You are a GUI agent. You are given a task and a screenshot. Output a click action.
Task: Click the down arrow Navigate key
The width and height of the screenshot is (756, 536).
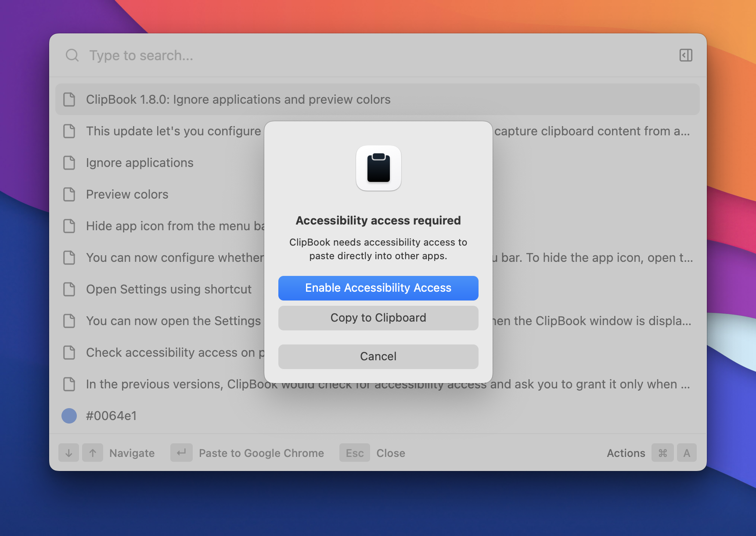68,453
